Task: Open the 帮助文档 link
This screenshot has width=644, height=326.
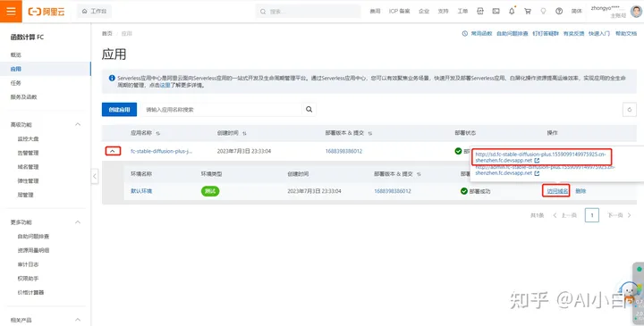Action: pyautogui.click(x=626, y=34)
